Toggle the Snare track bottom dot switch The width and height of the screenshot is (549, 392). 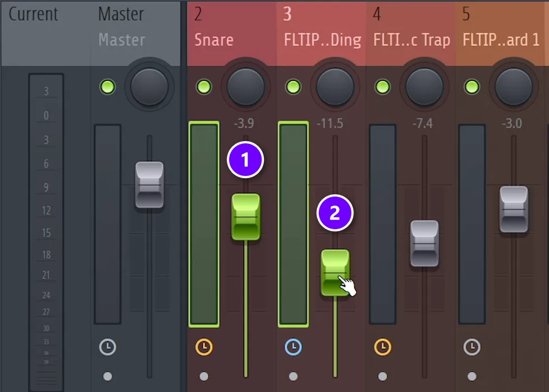point(204,376)
